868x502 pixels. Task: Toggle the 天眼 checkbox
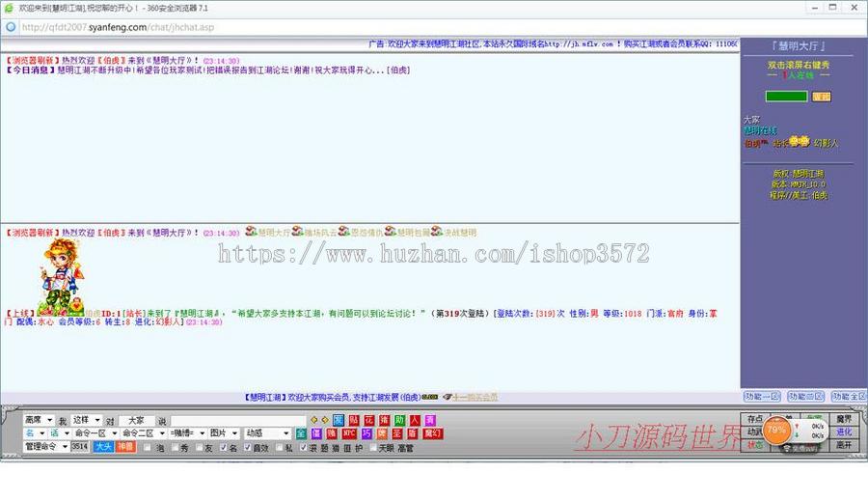pyautogui.click(x=373, y=447)
